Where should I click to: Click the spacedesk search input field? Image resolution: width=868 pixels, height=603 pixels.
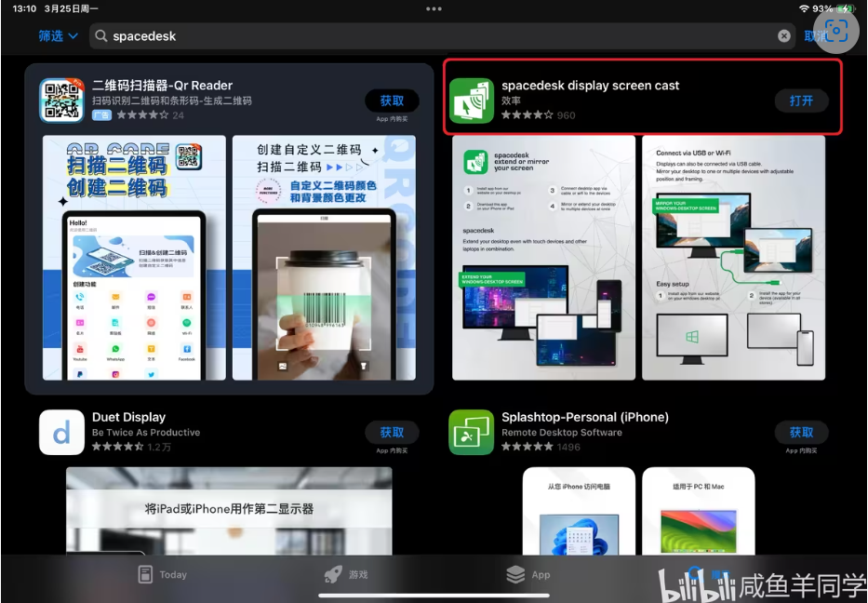click(x=437, y=36)
